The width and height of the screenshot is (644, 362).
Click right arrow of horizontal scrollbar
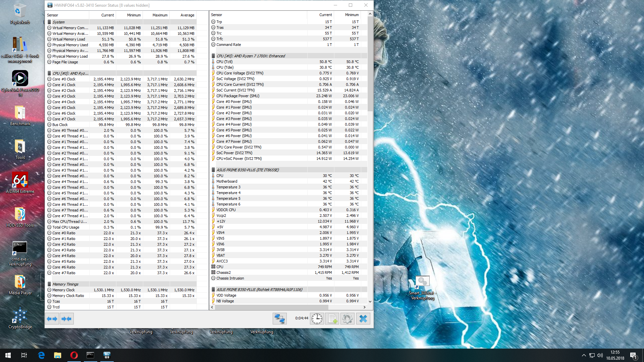[x=365, y=307]
